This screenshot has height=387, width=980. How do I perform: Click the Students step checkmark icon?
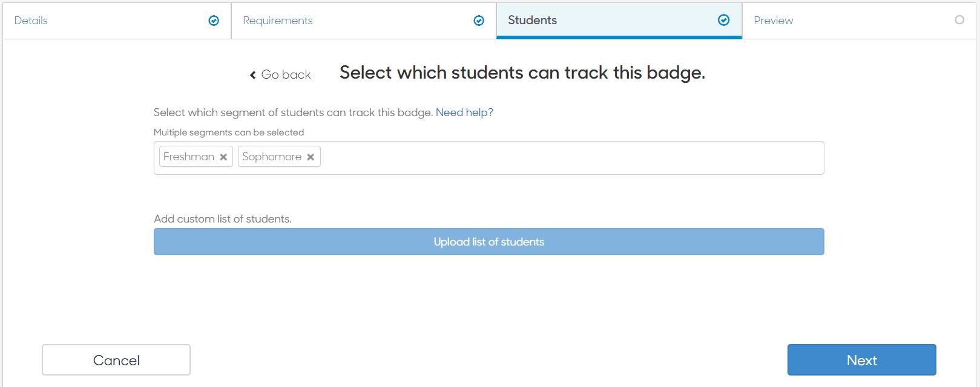click(723, 21)
